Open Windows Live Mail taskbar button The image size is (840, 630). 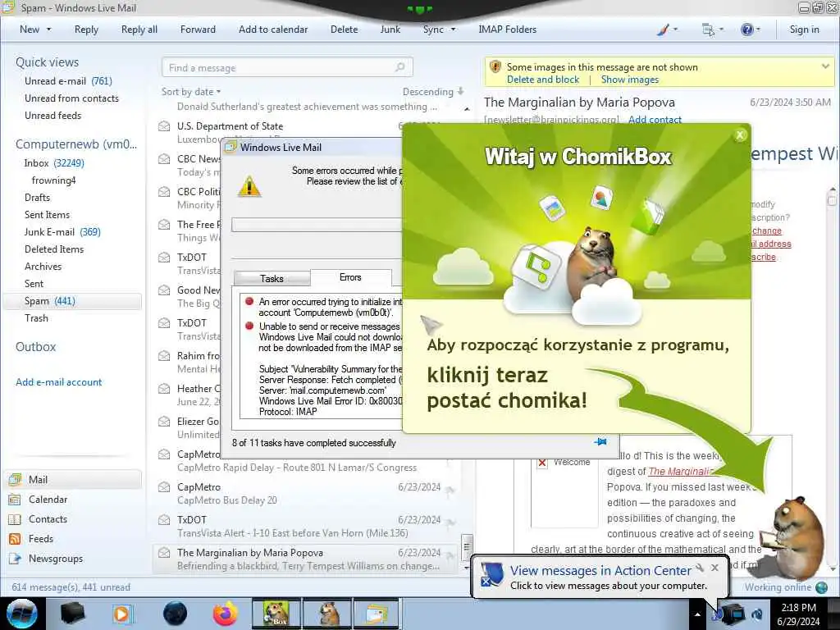pos(377,614)
